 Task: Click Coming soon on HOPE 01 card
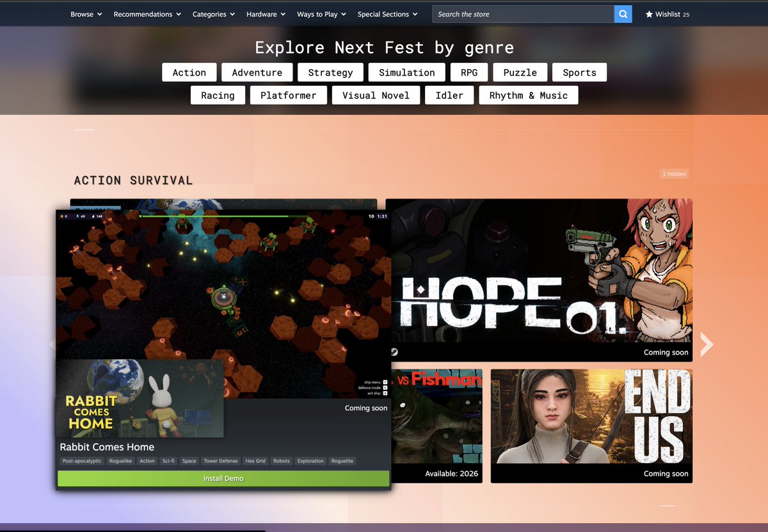coord(666,353)
